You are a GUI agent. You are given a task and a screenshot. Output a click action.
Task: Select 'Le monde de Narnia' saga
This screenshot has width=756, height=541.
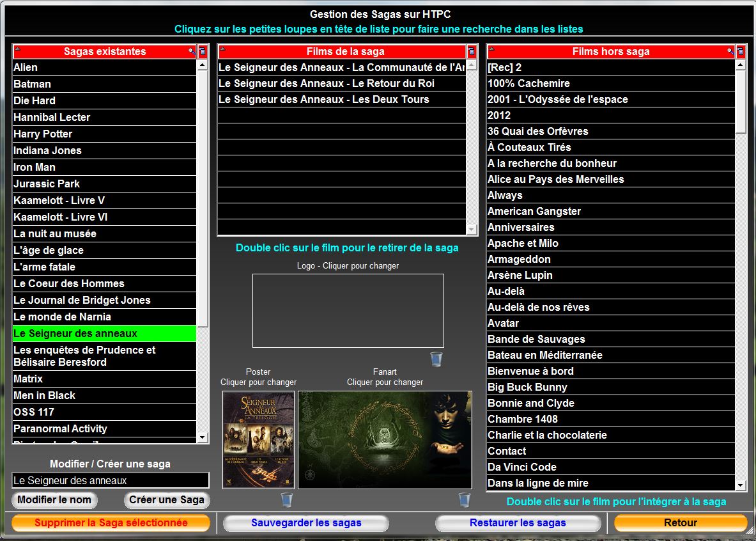tap(105, 317)
